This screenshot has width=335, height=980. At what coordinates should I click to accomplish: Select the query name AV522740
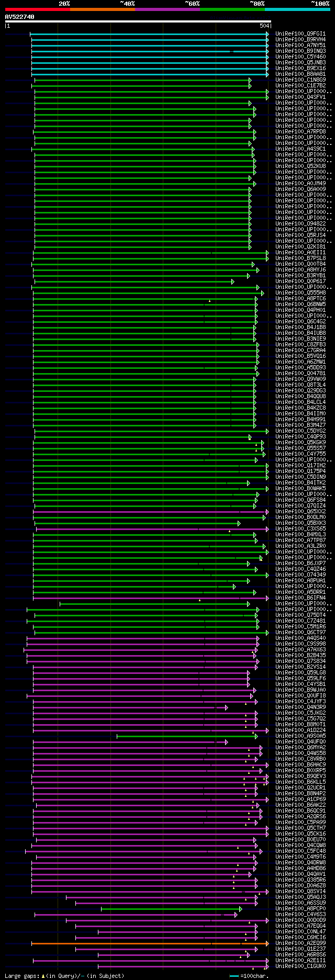coord(19,17)
